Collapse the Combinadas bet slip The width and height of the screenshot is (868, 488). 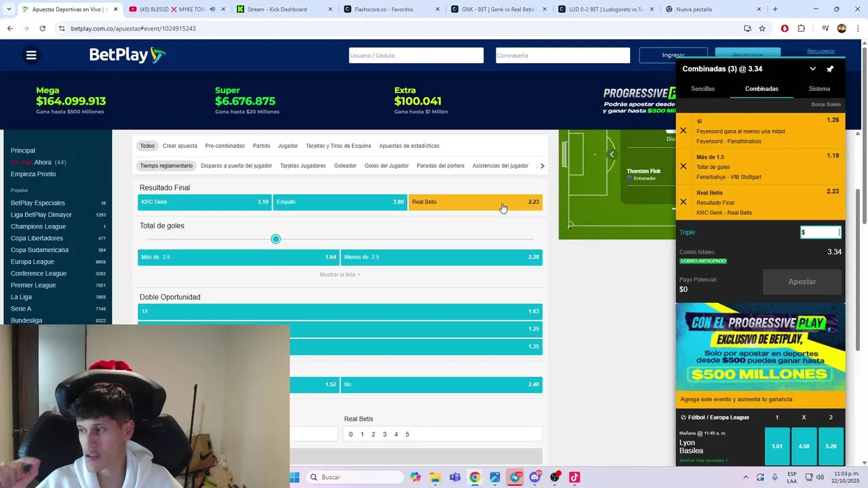(x=812, y=69)
